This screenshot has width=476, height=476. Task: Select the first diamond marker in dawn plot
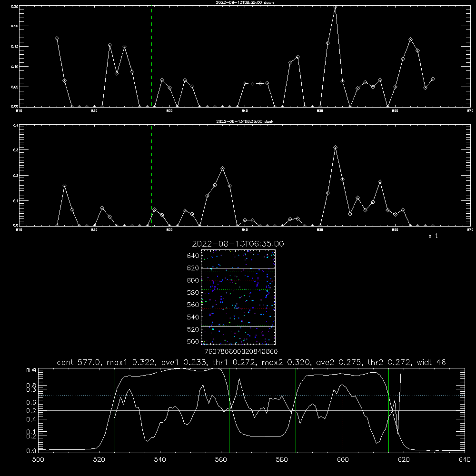pos(57,38)
